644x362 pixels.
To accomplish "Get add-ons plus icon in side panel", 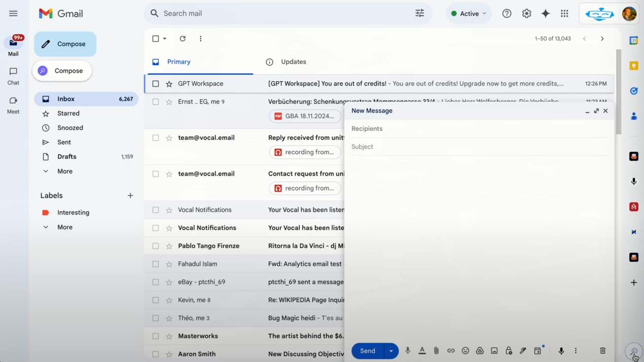I will click(x=634, y=283).
